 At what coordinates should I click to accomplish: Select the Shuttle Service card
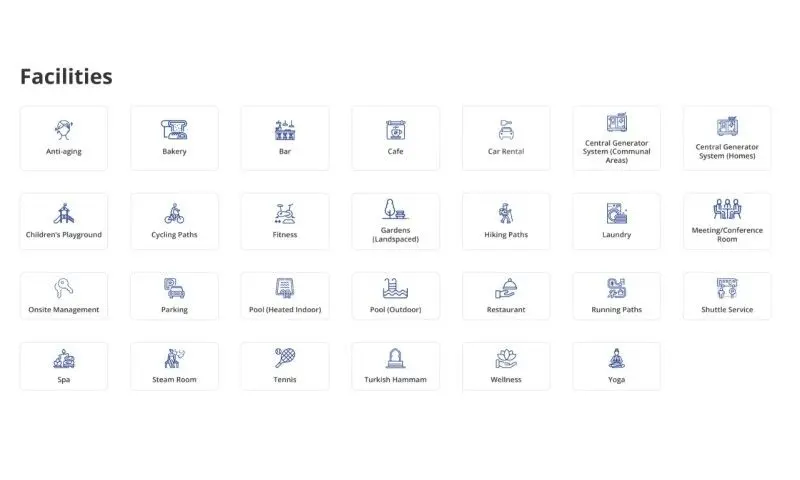727,296
